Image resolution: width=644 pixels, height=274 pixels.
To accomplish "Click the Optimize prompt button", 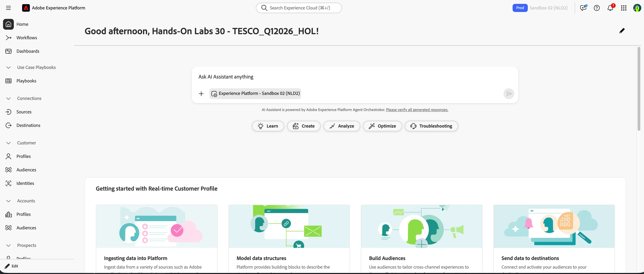I will pos(382,126).
